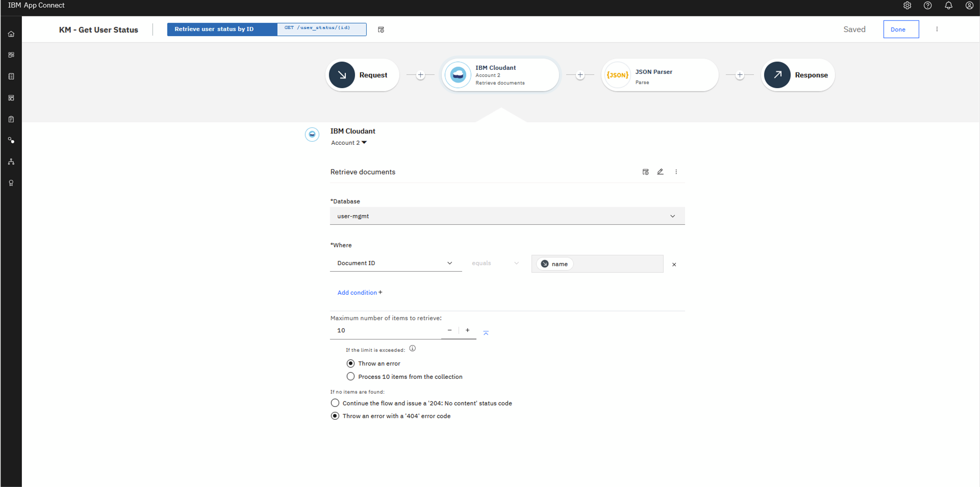
Task: Expand the Account 2 dropdown
Action: [x=349, y=143]
